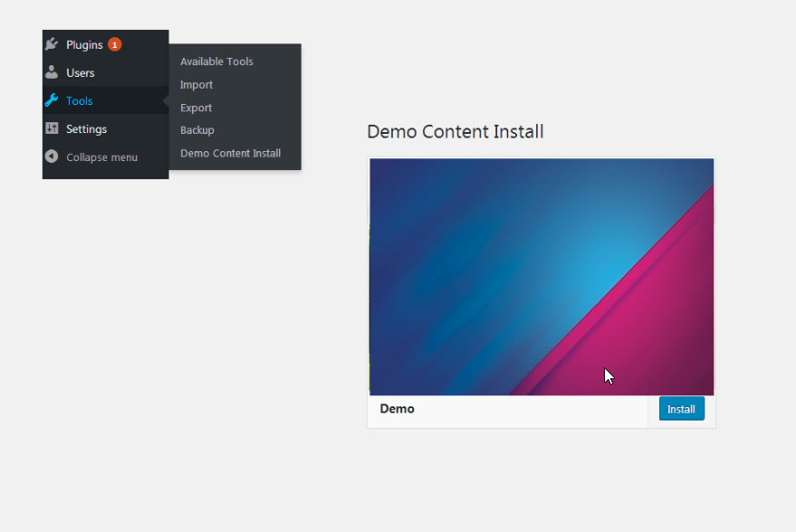Click the Plugins plug icon
The height and width of the screenshot is (532, 796).
[52, 44]
